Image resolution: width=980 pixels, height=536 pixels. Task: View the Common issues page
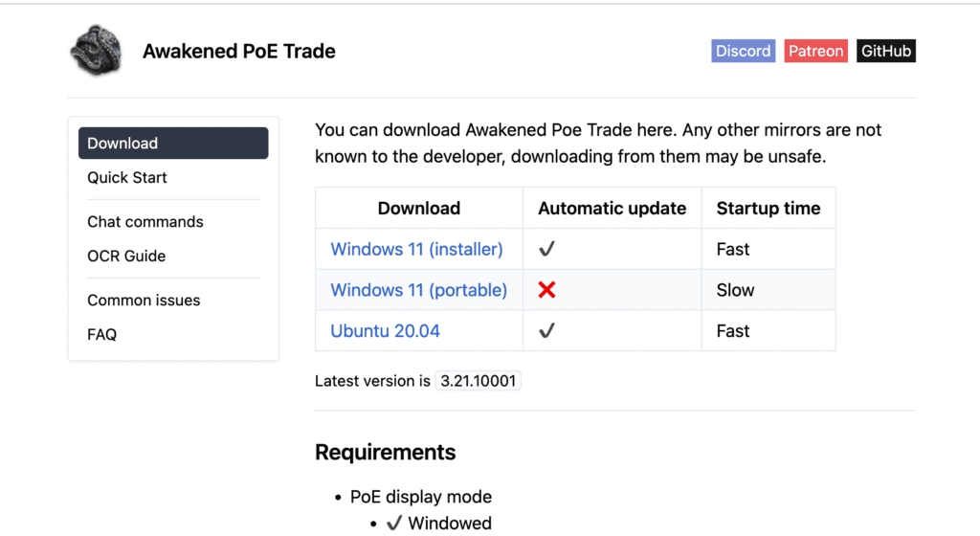(144, 301)
